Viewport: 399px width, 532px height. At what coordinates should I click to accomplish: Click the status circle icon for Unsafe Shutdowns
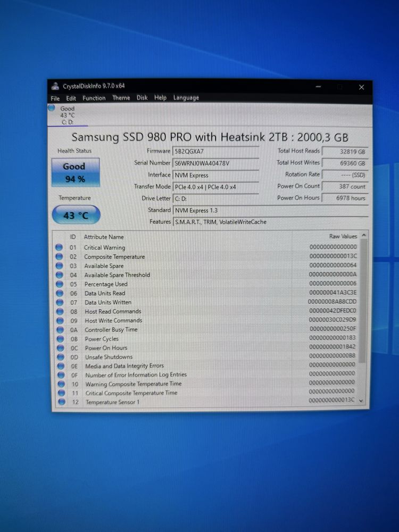pos(61,357)
